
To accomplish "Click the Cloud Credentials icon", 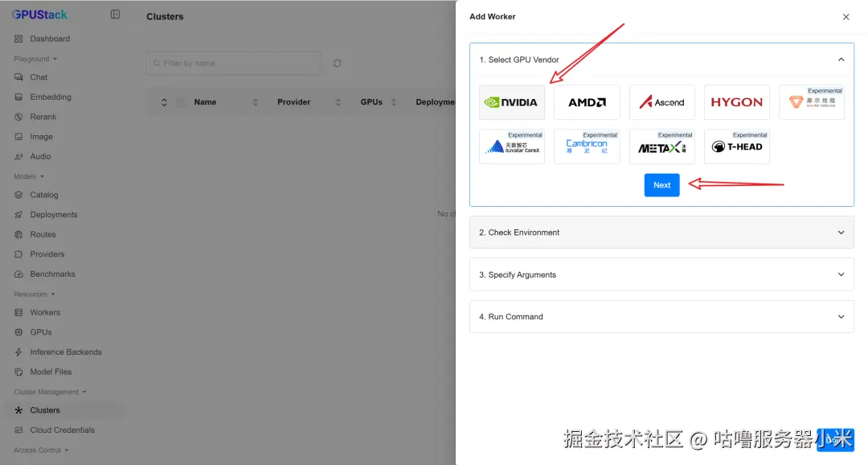I will (18, 430).
